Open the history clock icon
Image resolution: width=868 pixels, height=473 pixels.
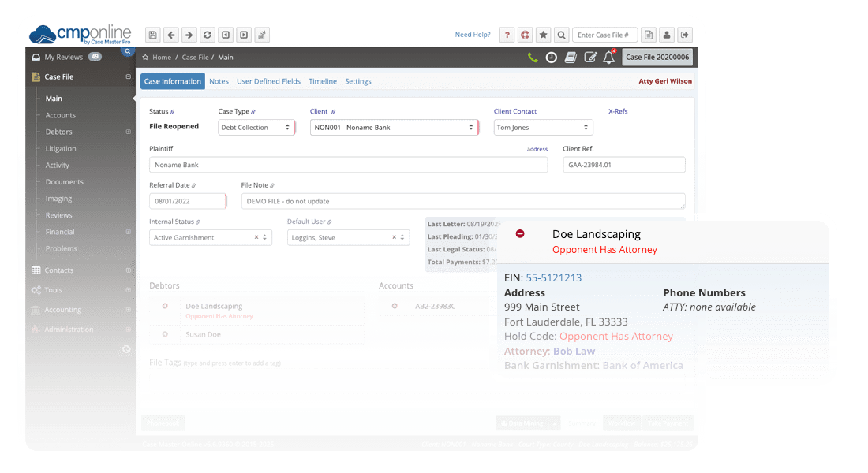552,58
